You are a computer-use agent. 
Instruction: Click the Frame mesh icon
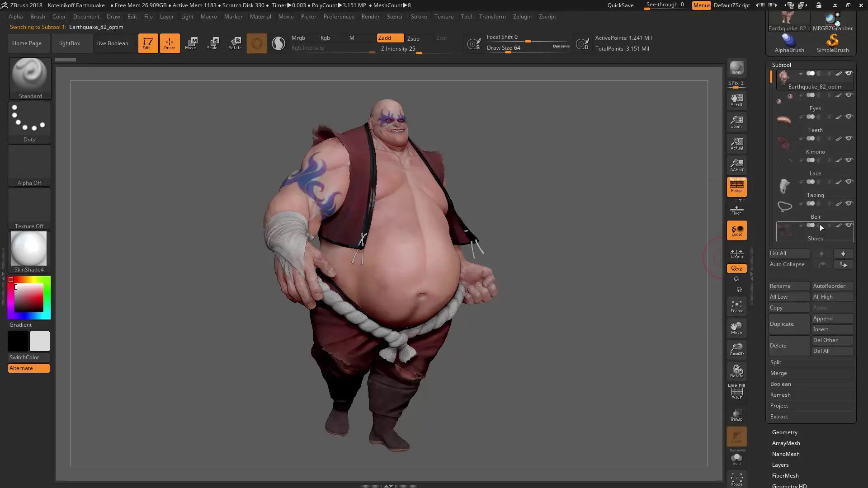pyautogui.click(x=736, y=307)
